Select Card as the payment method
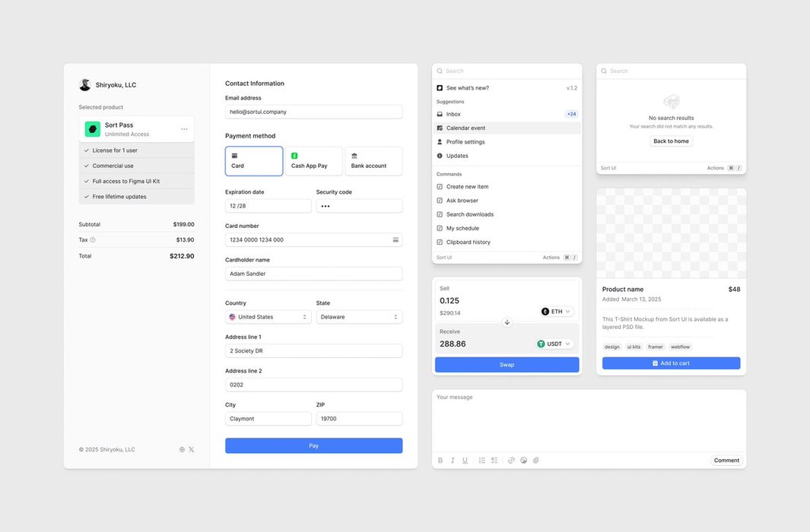Viewport: 810px width, 532px height. [x=254, y=161]
